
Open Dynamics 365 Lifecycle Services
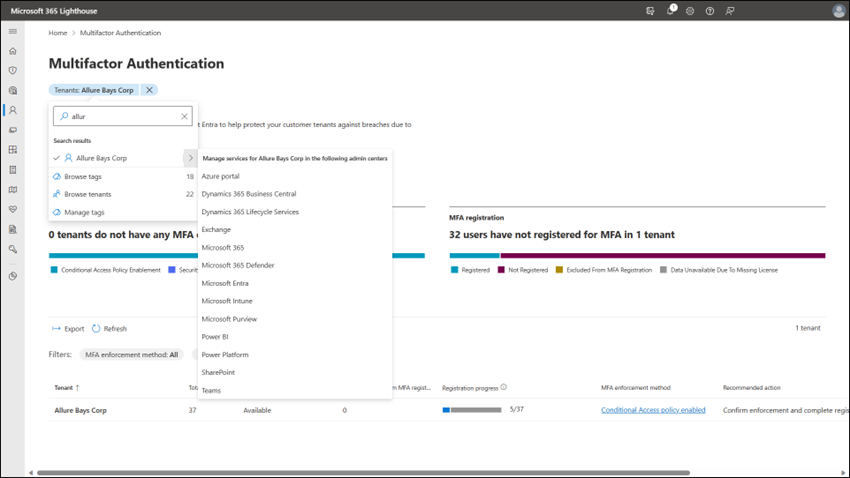tap(250, 212)
